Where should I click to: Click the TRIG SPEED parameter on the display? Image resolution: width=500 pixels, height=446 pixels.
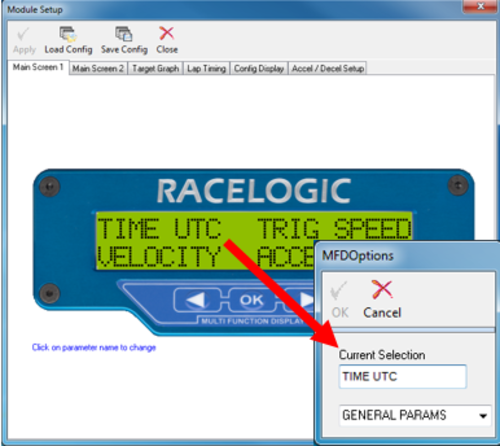[x=334, y=228]
